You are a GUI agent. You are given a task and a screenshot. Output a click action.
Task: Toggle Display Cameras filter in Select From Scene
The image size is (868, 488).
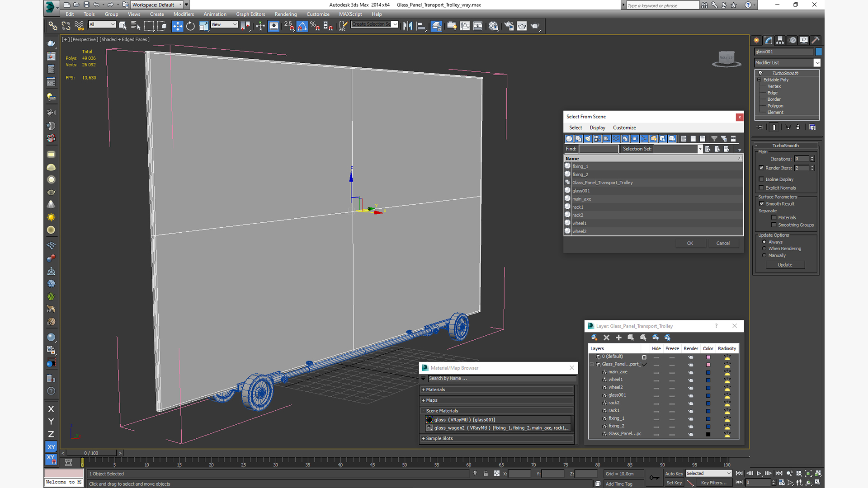(x=597, y=139)
